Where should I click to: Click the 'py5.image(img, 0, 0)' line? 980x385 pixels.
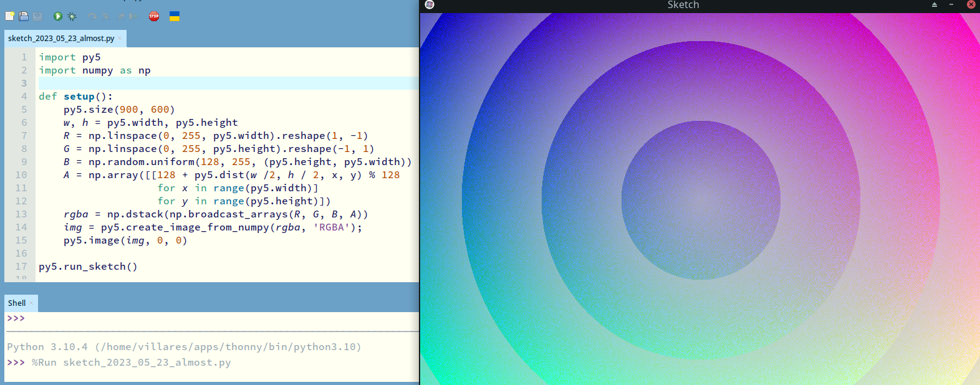coord(125,240)
